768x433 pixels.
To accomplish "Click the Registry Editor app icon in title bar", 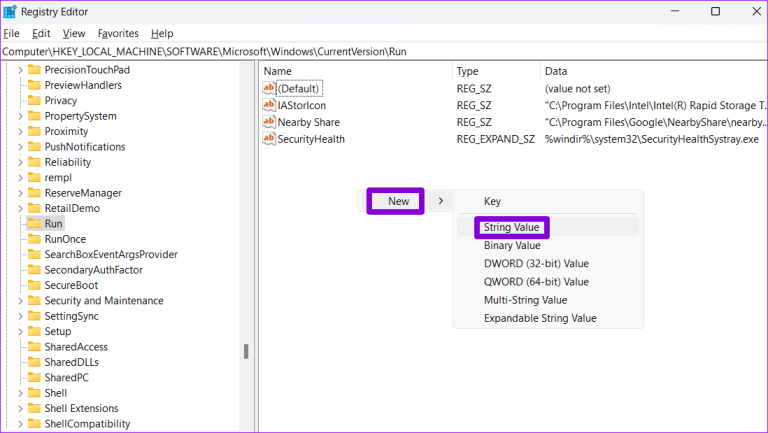I will pos(12,11).
